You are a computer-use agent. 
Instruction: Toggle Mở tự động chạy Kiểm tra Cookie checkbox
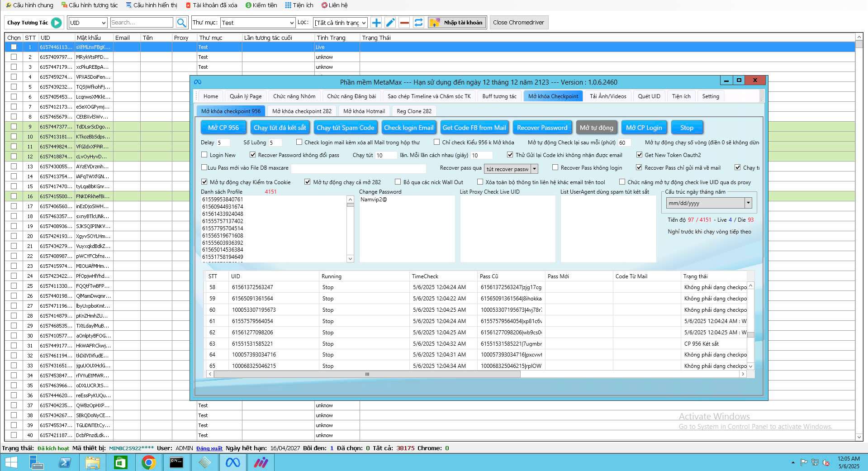click(204, 182)
